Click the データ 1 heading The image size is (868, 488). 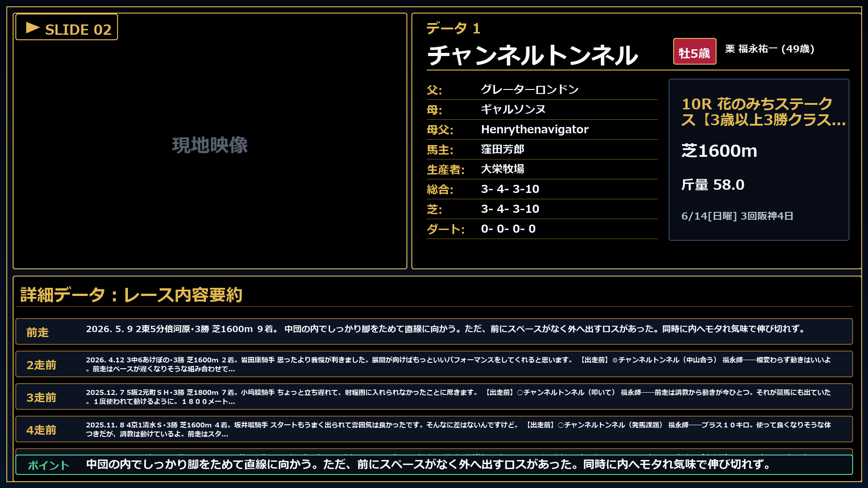[x=453, y=28]
